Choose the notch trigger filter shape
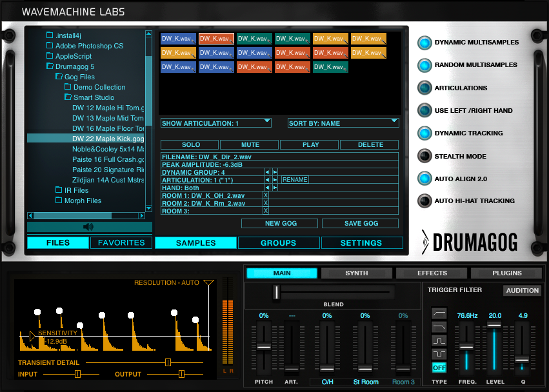The height and width of the screenshot is (392, 549). click(x=439, y=352)
